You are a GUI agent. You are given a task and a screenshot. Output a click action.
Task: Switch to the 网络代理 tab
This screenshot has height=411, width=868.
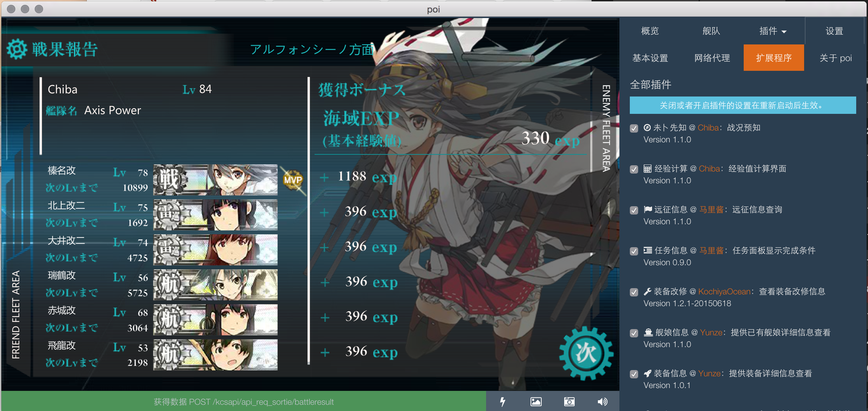pyautogui.click(x=712, y=58)
